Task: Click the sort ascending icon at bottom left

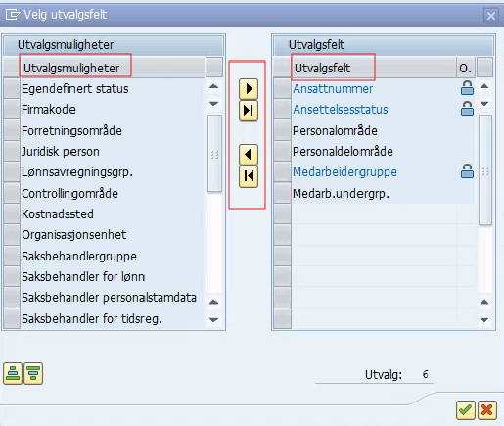Action: pos(13,373)
